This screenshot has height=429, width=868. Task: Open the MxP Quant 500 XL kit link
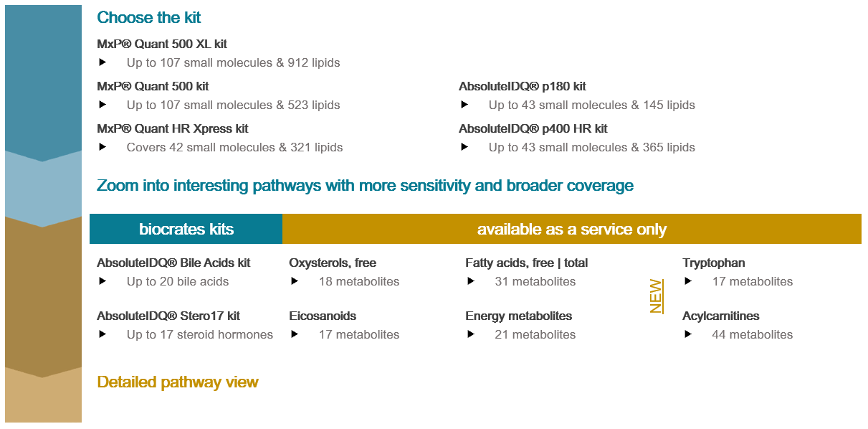[x=162, y=44]
